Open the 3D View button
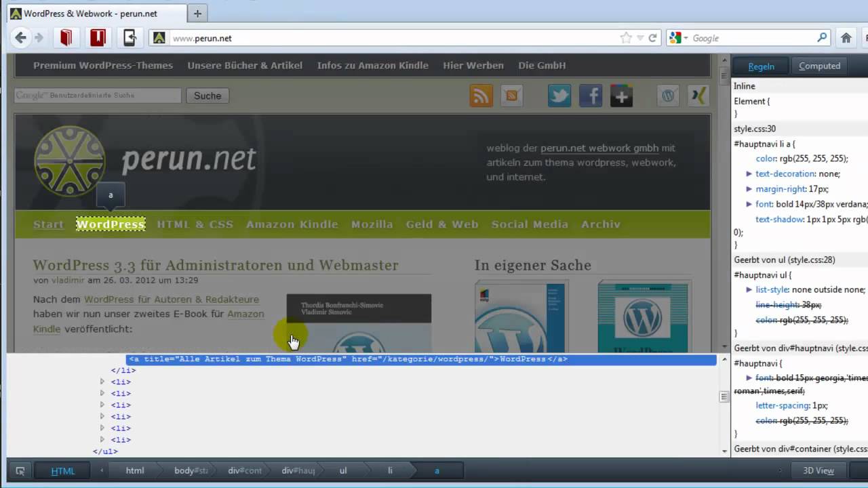The height and width of the screenshot is (488, 868). pyautogui.click(x=818, y=470)
